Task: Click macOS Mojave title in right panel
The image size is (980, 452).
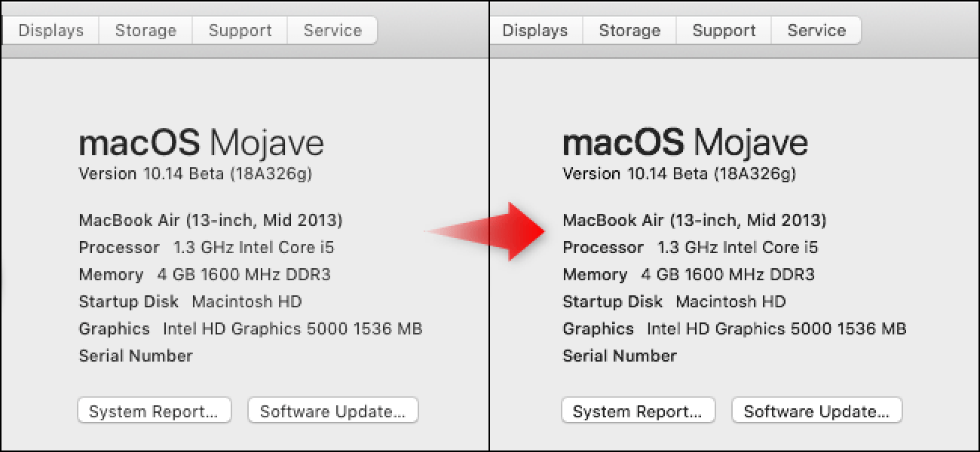Action: tap(685, 142)
